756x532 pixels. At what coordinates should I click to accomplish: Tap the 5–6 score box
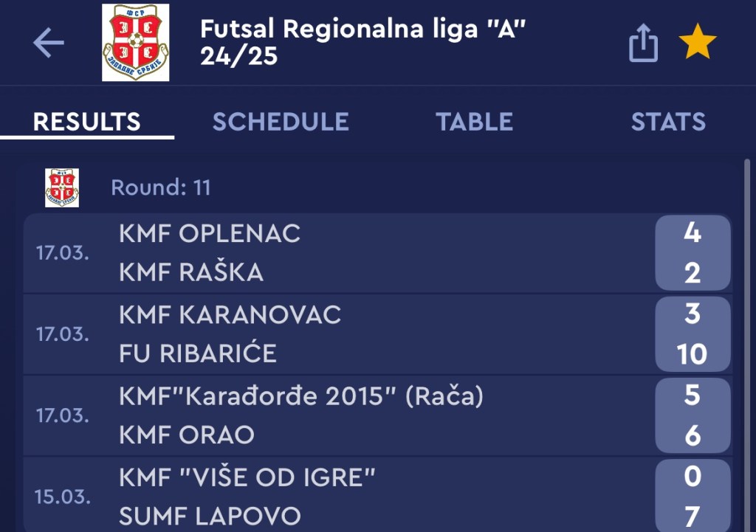coord(692,415)
